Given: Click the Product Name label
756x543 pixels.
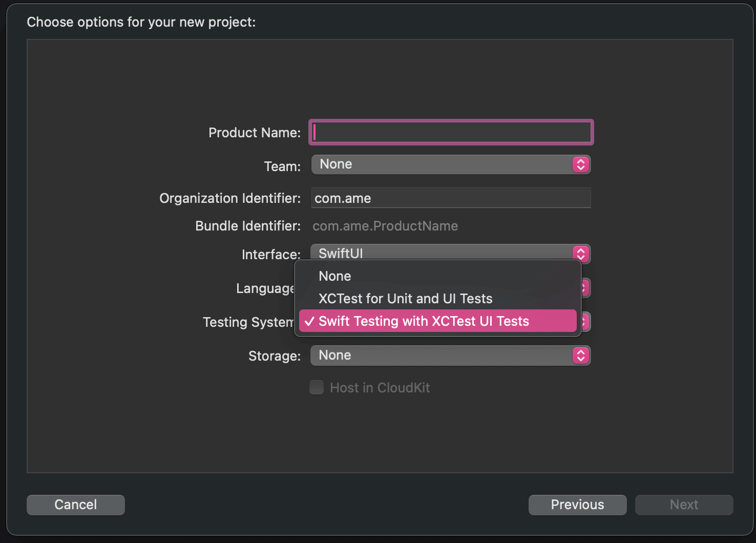Looking at the screenshot, I should (x=255, y=133).
